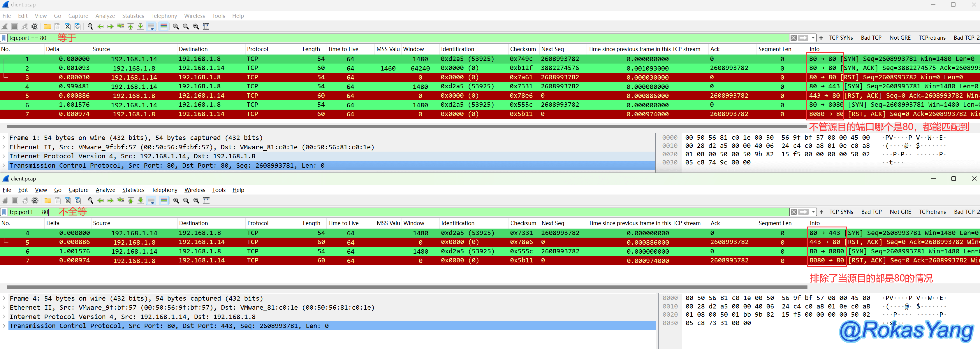Apply the 'TCP SYNs' filter button in top window
This screenshot has width=980, height=349.
(x=841, y=38)
